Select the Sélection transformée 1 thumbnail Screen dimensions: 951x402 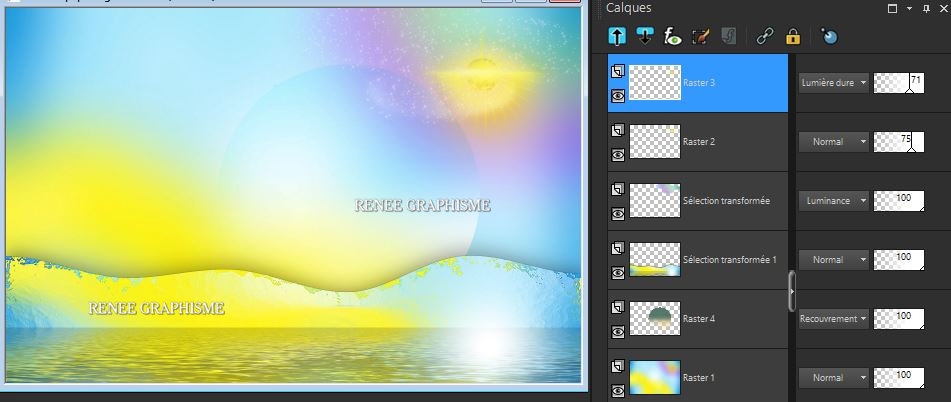tap(655, 259)
